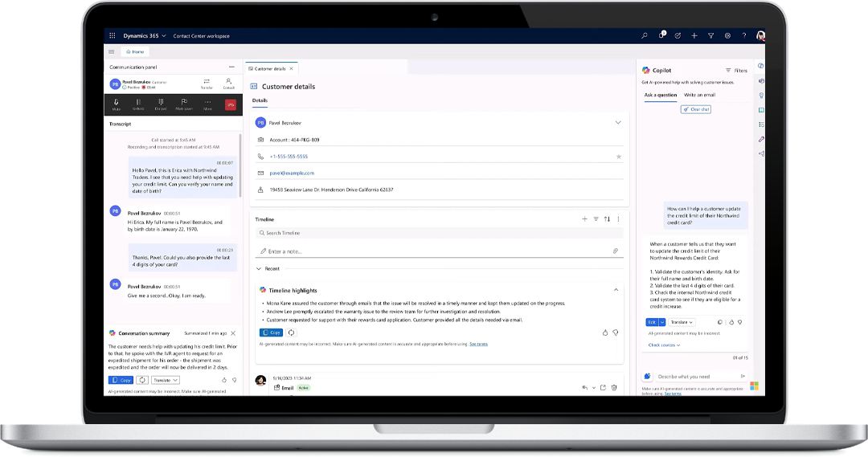Click the Transfer call icon
The image size is (868, 457).
207,84
